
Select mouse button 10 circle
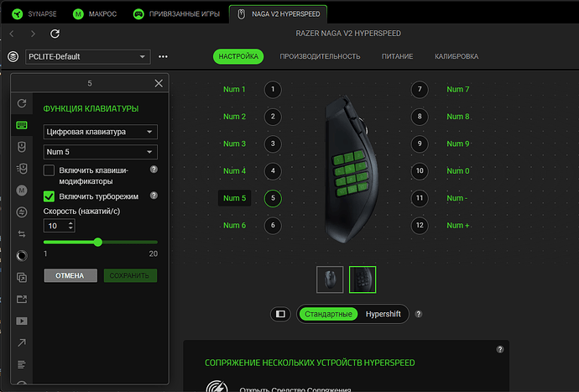(x=420, y=171)
